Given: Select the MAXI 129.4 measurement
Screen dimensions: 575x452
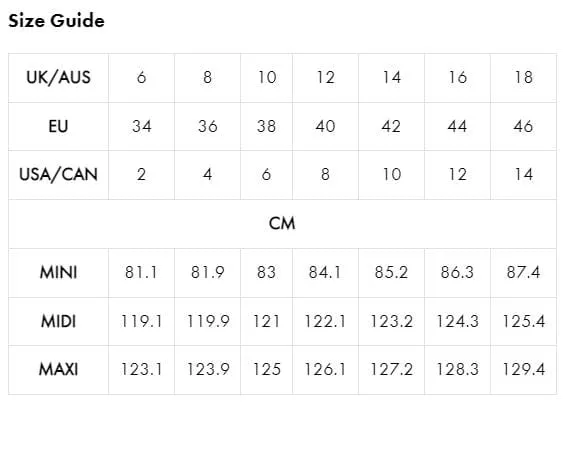Looking at the screenshot, I should point(523,369).
